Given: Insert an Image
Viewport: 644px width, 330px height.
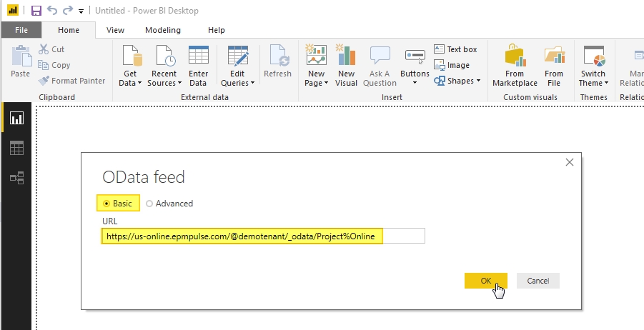Looking at the screenshot, I should pyautogui.click(x=452, y=65).
